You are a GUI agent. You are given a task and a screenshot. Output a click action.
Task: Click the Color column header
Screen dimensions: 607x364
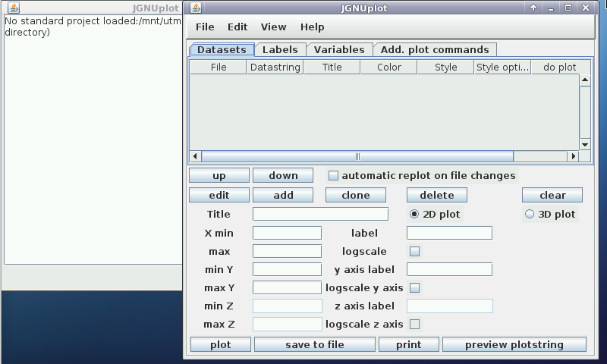[389, 67]
